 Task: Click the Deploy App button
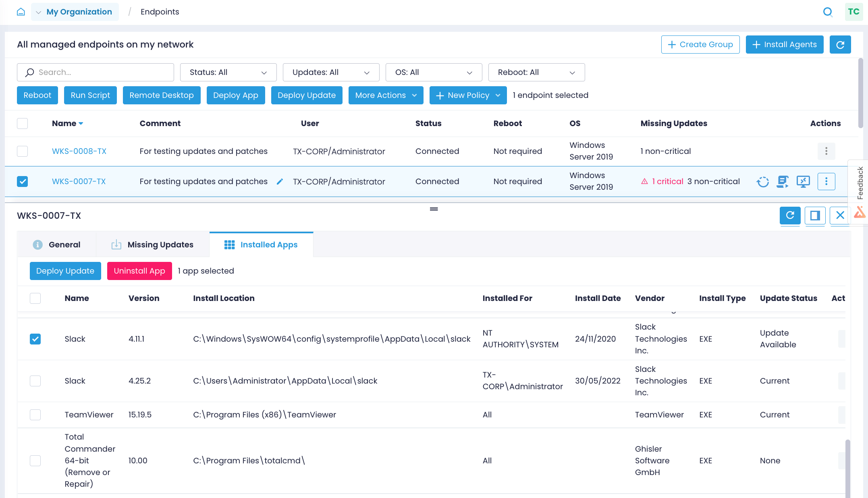pyautogui.click(x=236, y=95)
